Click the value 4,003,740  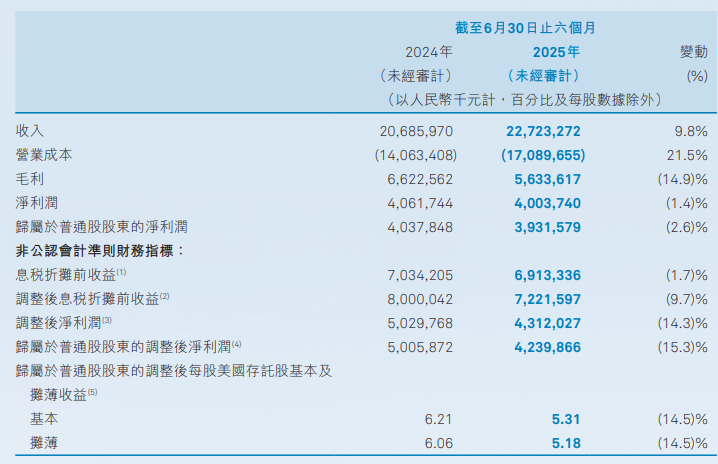point(547,203)
